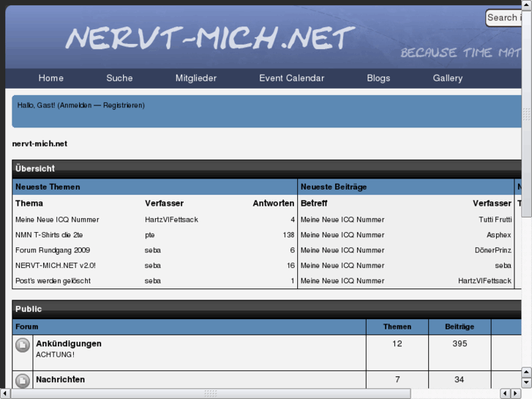Viewport: 532px width, 399px height.
Task: Click the Registrieren link
Action: click(123, 105)
